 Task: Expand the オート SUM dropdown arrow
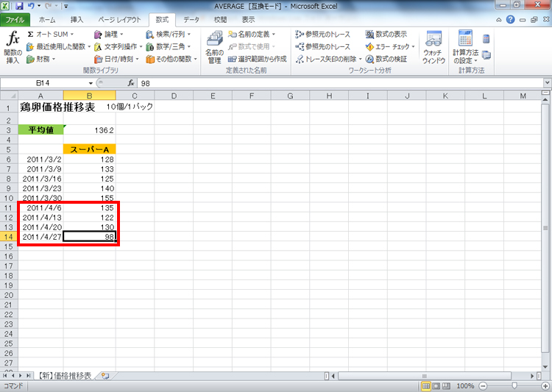pos(72,34)
